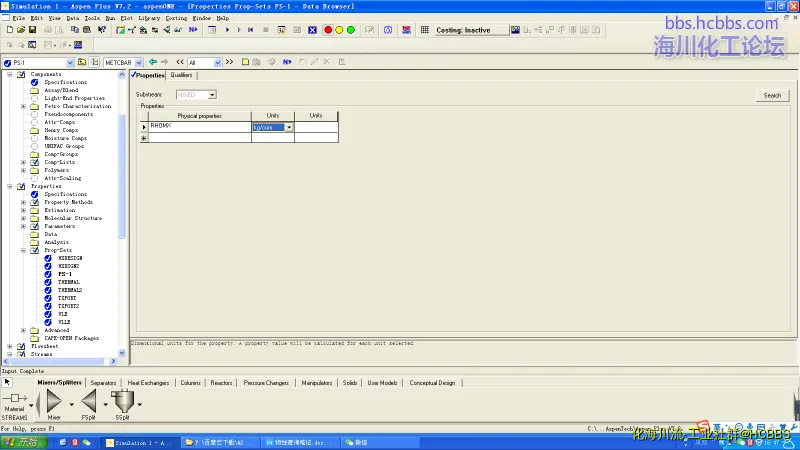The image size is (800, 450).
Task: Open the Run Control Panel icon
Action: [x=281, y=30]
